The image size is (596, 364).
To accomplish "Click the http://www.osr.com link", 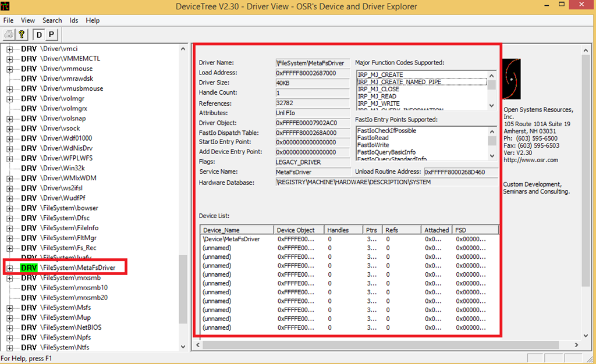I will point(531,160).
